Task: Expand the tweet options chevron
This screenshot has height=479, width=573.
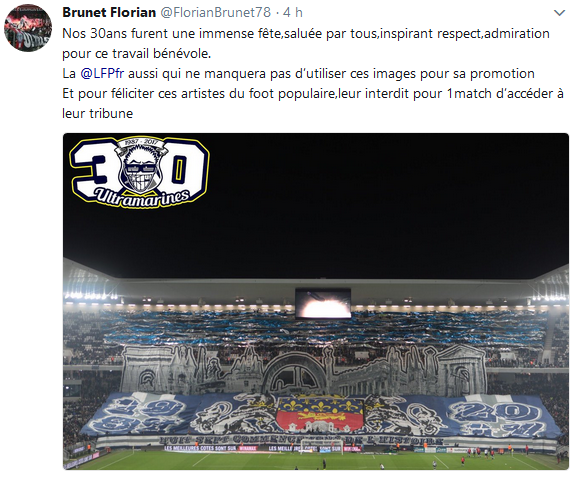Action: [x=559, y=13]
